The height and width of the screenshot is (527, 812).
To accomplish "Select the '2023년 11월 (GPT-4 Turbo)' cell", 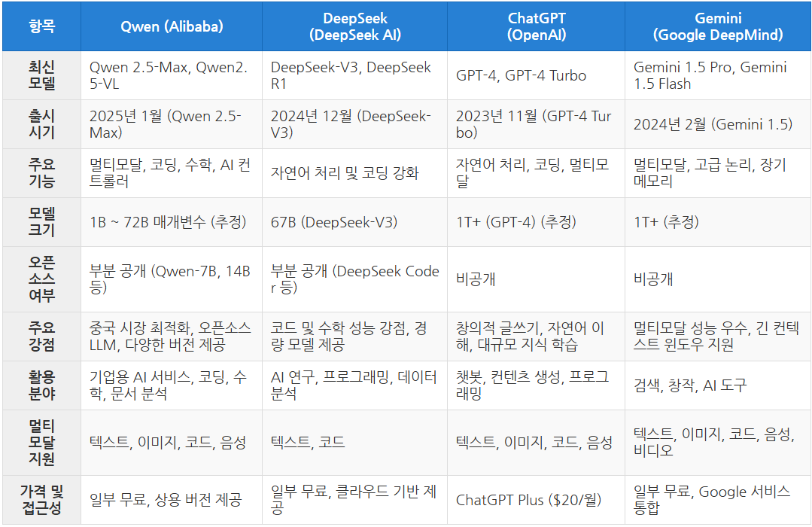I will pyautogui.click(x=536, y=124).
